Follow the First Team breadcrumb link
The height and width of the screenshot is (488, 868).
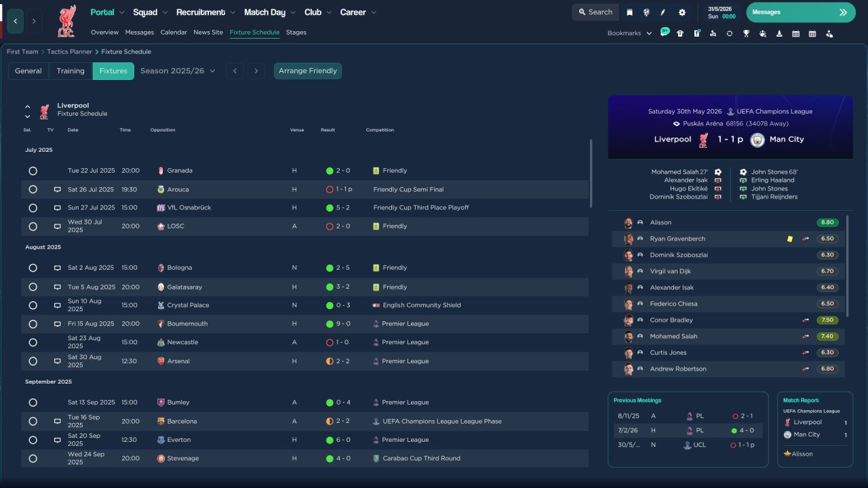pyautogui.click(x=22, y=52)
